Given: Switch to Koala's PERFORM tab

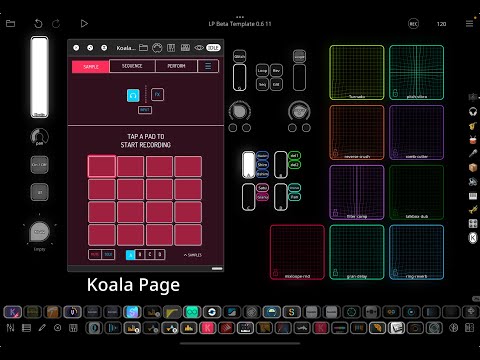Looking at the screenshot, I should pos(176,66).
